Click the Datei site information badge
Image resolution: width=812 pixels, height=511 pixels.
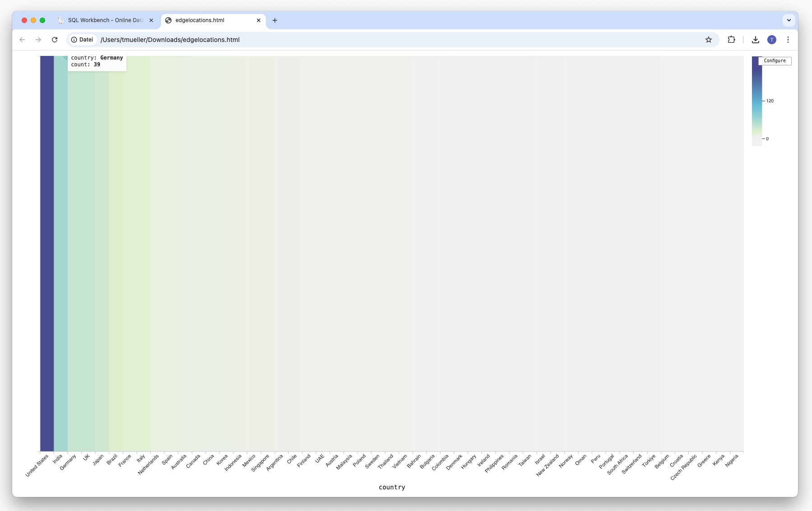[83, 40]
